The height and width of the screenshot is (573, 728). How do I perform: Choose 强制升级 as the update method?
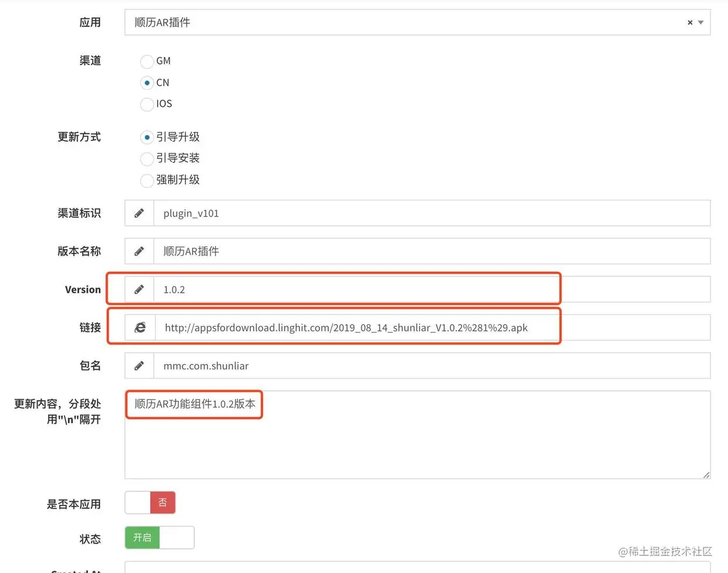point(147,180)
